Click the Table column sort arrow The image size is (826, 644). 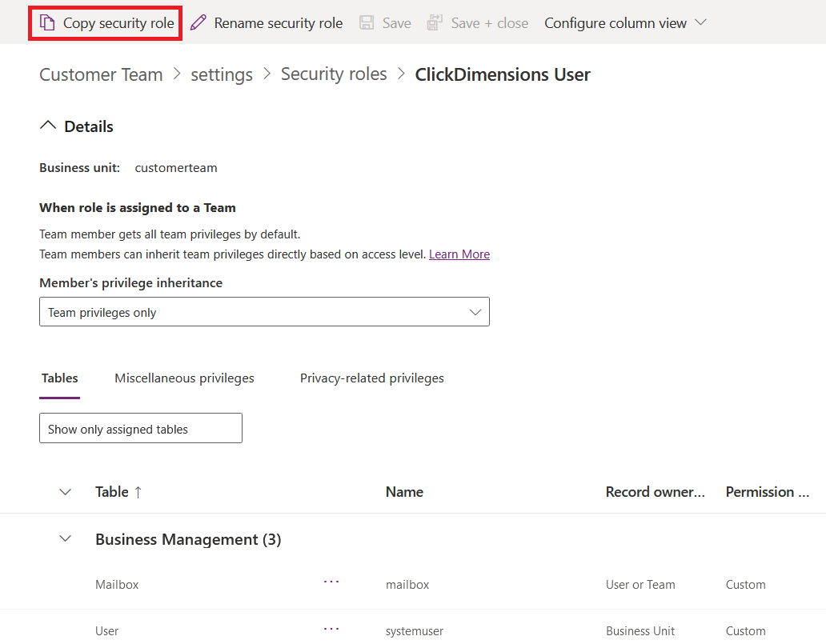point(138,492)
